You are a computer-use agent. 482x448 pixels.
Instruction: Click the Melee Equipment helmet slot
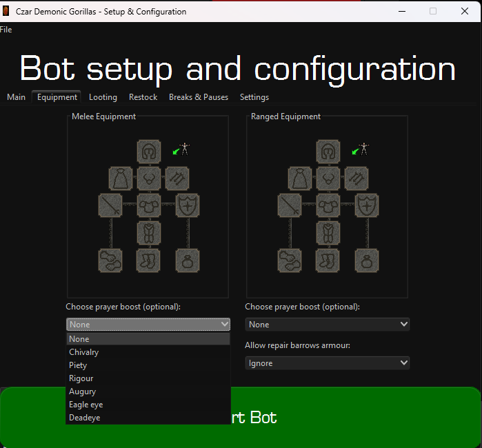[148, 150]
